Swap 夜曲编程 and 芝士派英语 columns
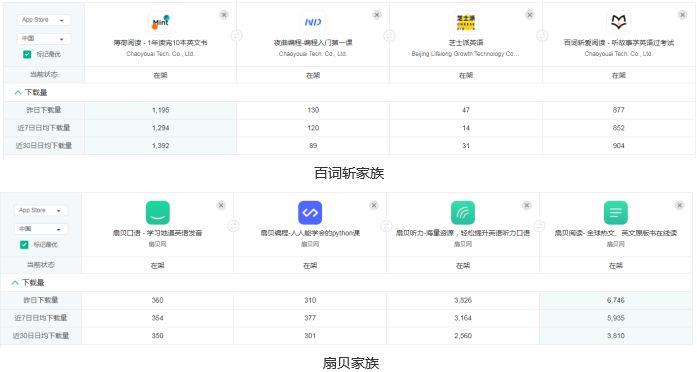 point(389,36)
